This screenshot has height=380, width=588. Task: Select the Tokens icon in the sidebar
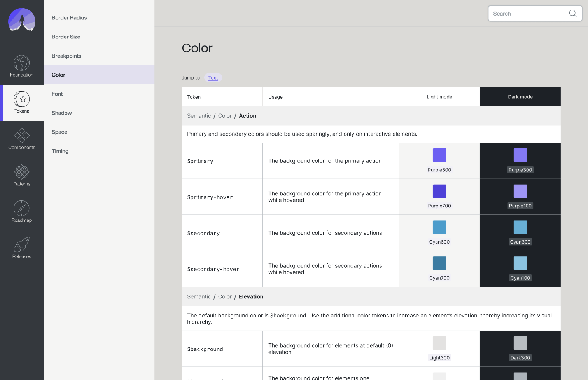pyautogui.click(x=21, y=102)
